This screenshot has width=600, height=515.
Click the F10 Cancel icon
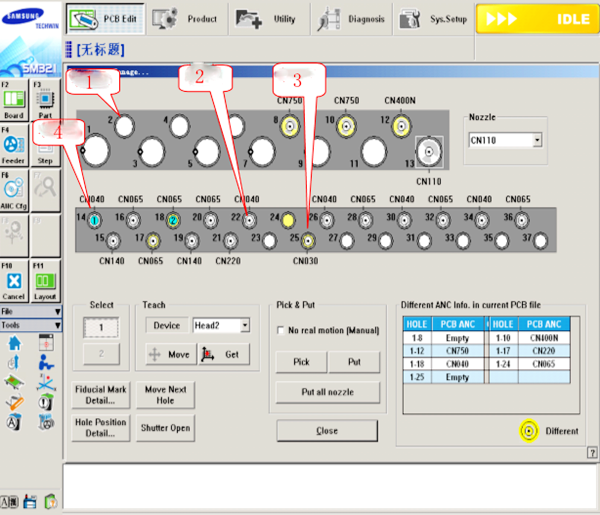coord(14,281)
